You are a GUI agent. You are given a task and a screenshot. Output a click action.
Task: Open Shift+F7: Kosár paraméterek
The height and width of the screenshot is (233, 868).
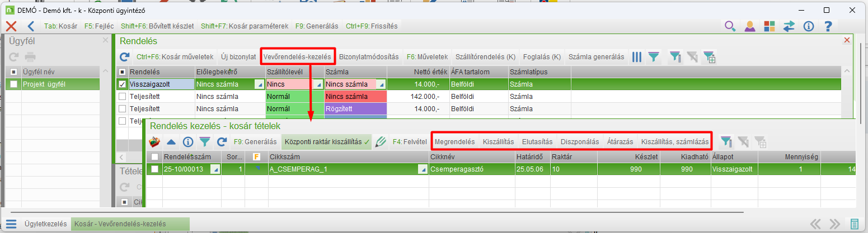pos(245,26)
